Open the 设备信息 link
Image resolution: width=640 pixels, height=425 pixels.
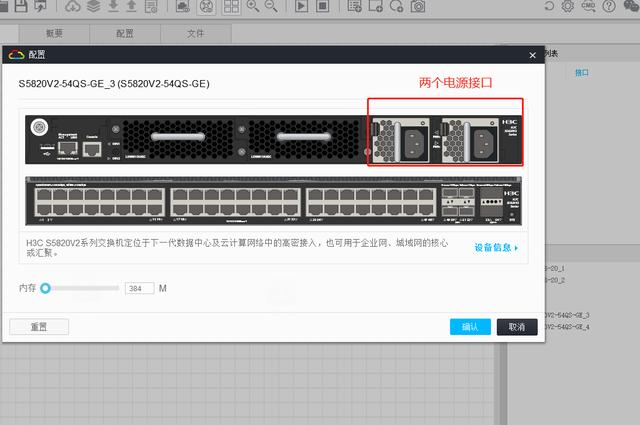tap(496, 247)
